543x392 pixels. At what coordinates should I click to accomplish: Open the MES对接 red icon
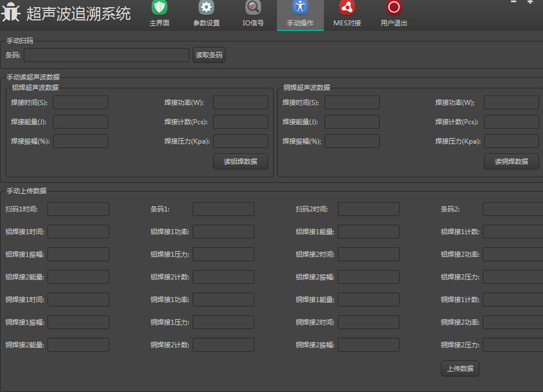click(x=347, y=8)
